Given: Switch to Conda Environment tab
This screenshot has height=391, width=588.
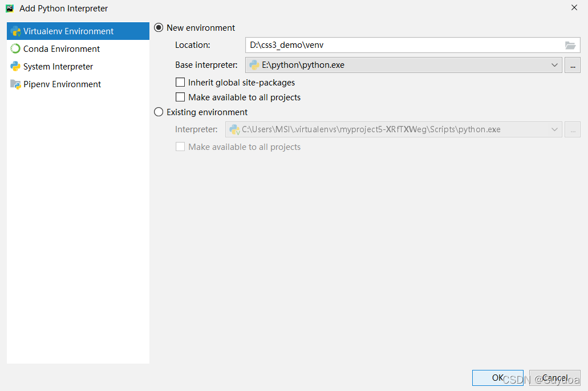Looking at the screenshot, I should 62,49.
